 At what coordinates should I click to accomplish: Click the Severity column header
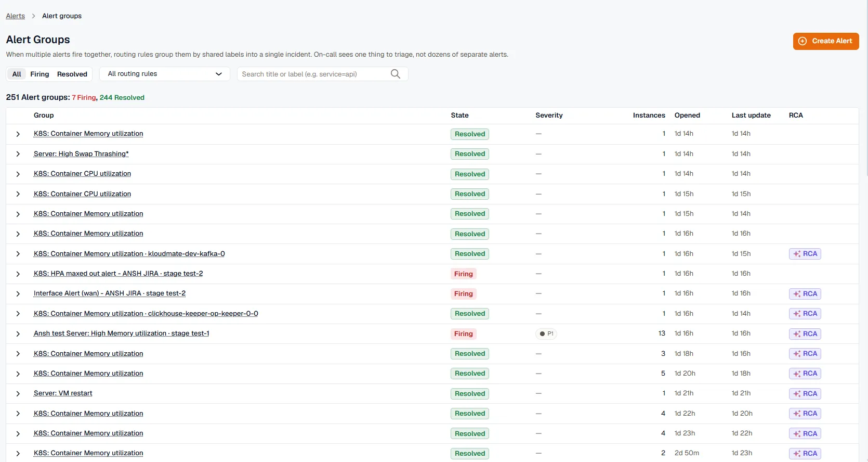point(549,115)
